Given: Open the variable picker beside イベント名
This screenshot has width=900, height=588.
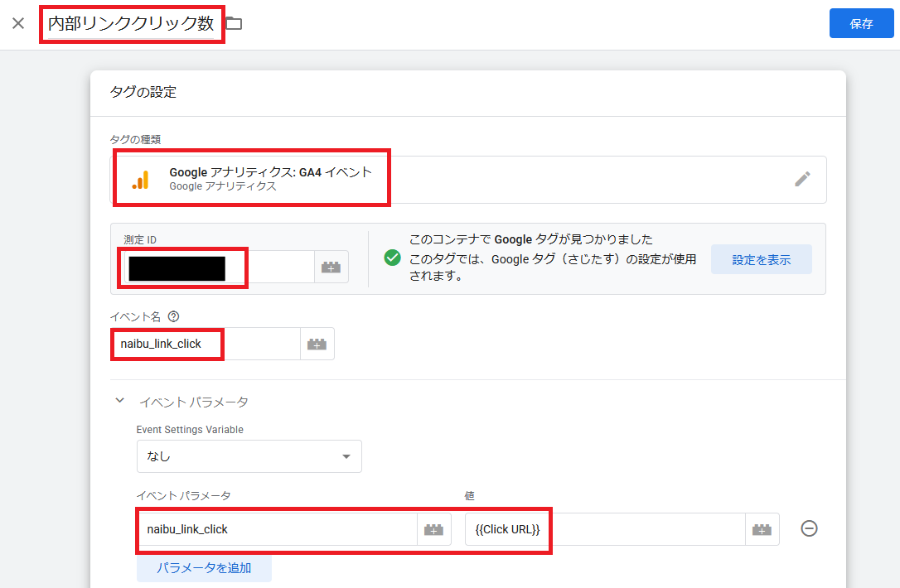Looking at the screenshot, I should click(x=317, y=343).
